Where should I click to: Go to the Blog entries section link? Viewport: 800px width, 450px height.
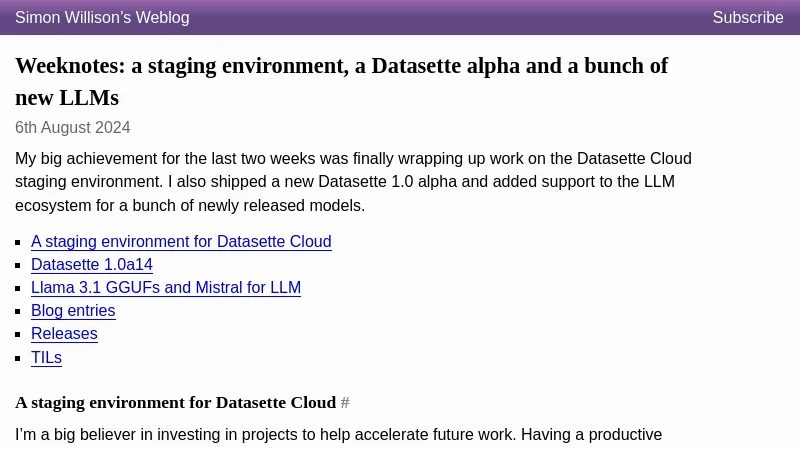73,310
